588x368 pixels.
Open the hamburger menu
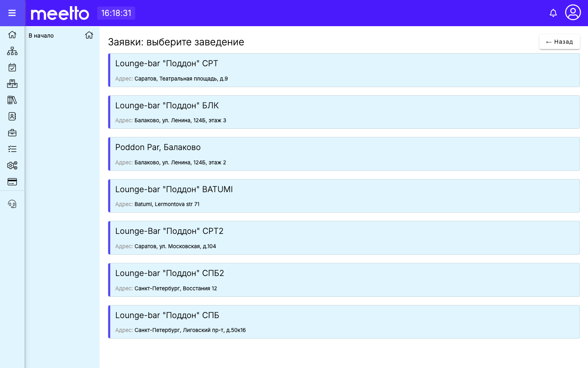point(12,13)
